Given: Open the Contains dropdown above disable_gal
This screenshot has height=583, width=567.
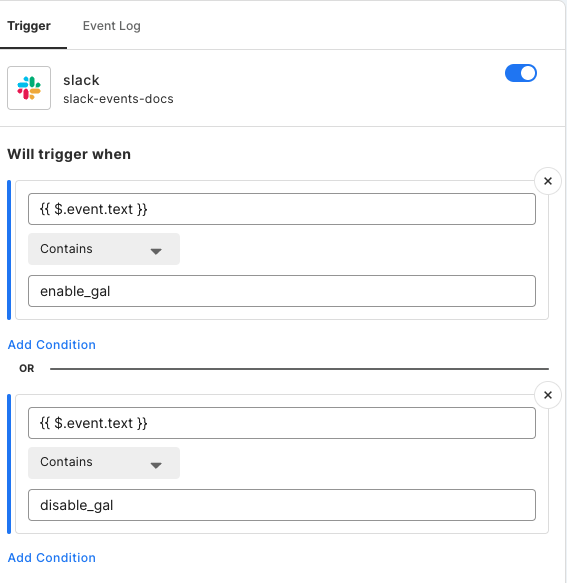Looking at the screenshot, I should pyautogui.click(x=104, y=463).
